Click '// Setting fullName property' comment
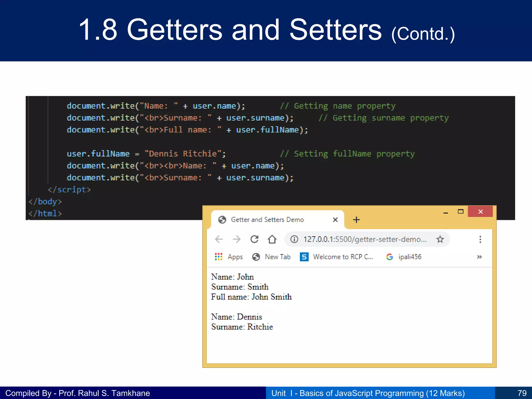Viewport: 532px width, 399px height. tap(347, 154)
